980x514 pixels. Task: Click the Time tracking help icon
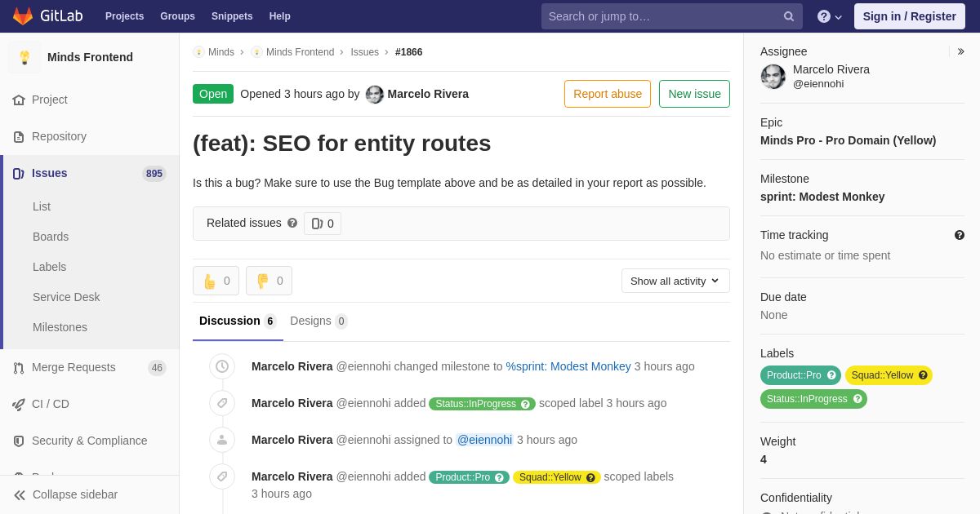click(960, 235)
